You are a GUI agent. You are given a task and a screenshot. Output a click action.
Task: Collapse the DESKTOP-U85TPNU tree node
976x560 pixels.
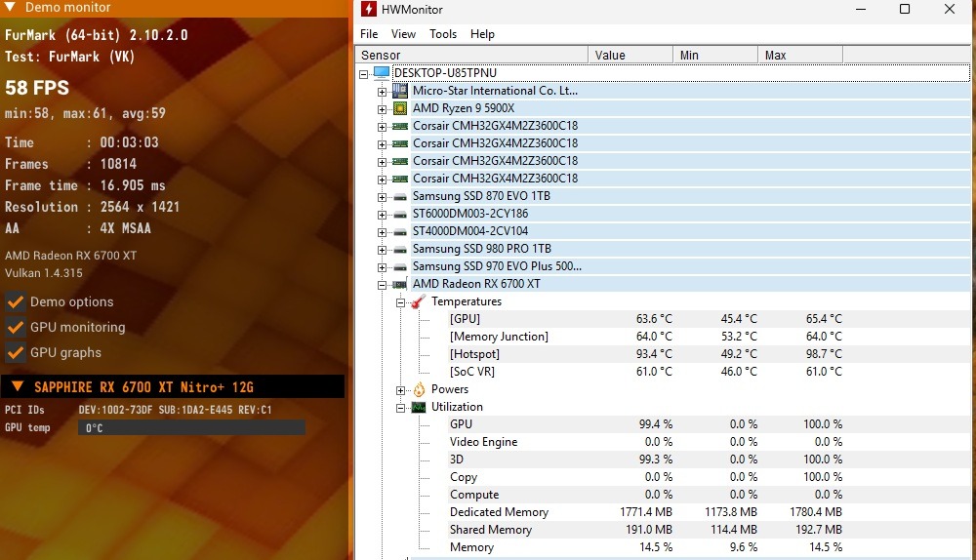coord(363,74)
